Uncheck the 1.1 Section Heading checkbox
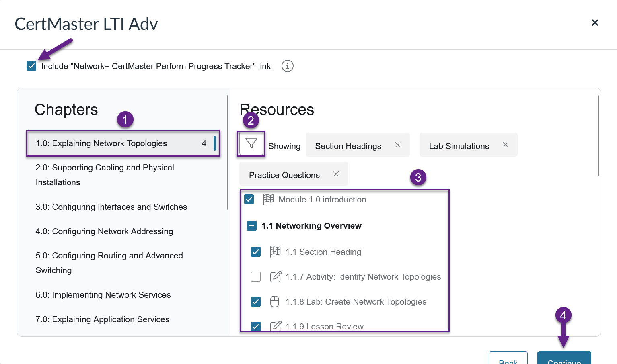Image resolution: width=617 pixels, height=364 pixels. [x=256, y=252]
